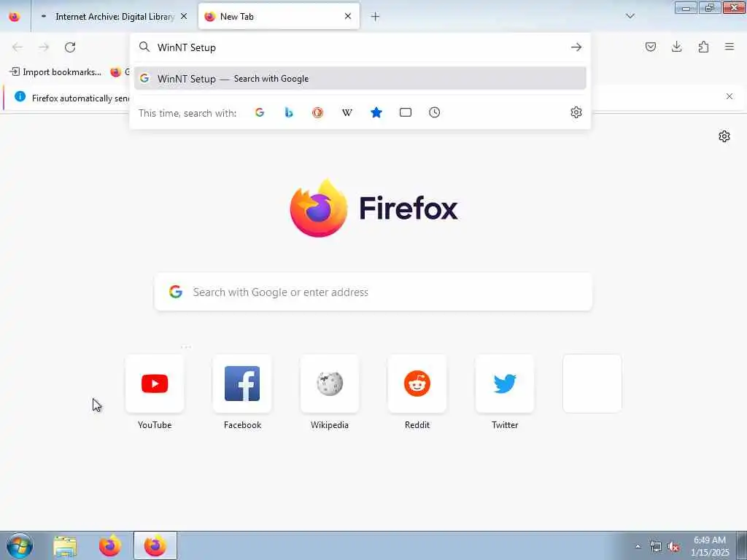Open search settings gear in the dropdown
Screen dimensions: 747x560
576,112
